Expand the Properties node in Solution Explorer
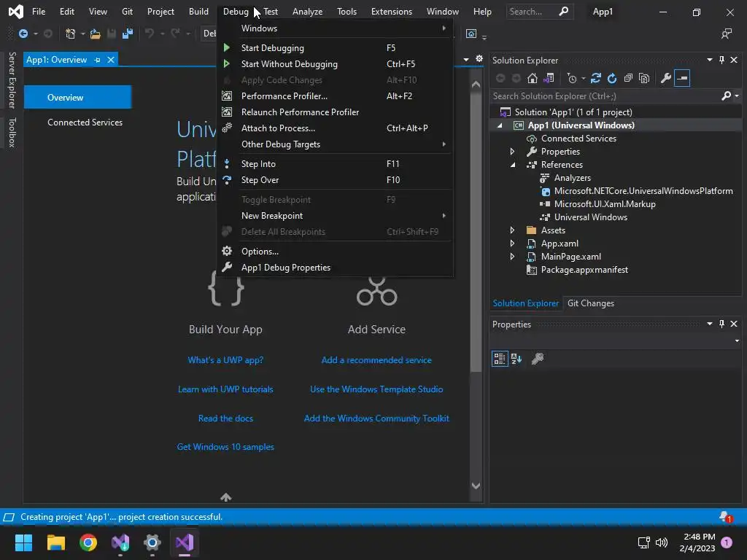This screenshot has height=560, width=747. 513,152
